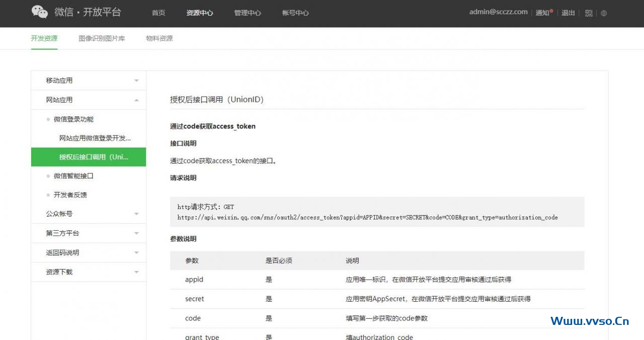Open the 帐号中心 menu item
Viewport: 644px width, 340px height.
pos(295,13)
